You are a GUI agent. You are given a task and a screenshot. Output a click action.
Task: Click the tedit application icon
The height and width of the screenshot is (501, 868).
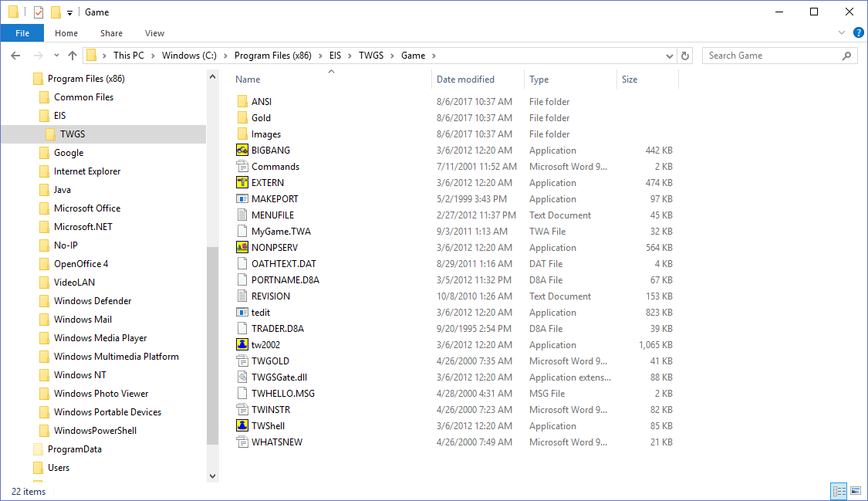(x=242, y=312)
